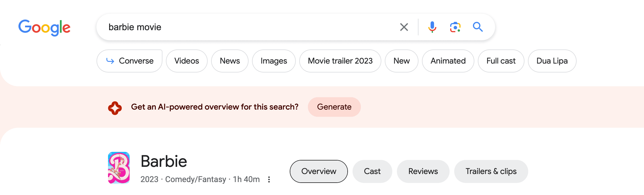This screenshot has width=644, height=195.
Task: Submit search with the magnifying glass icon
Action: click(x=478, y=27)
